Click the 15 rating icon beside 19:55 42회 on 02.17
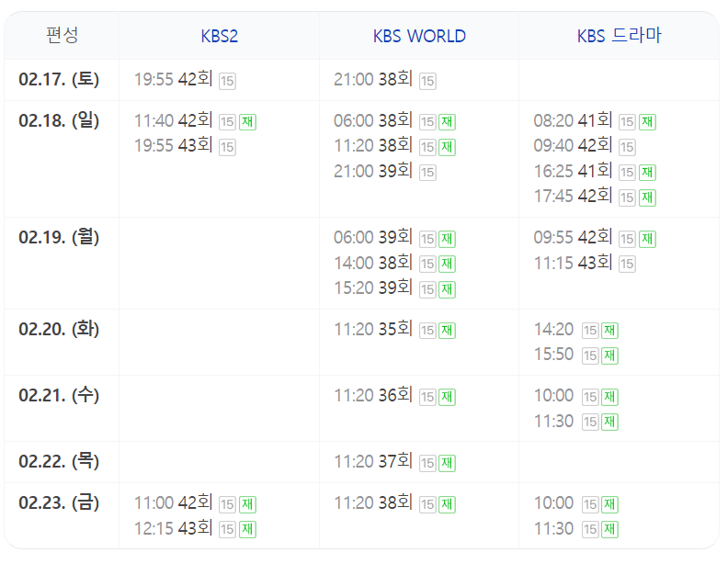This screenshot has width=728, height=564. tap(227, 81)
